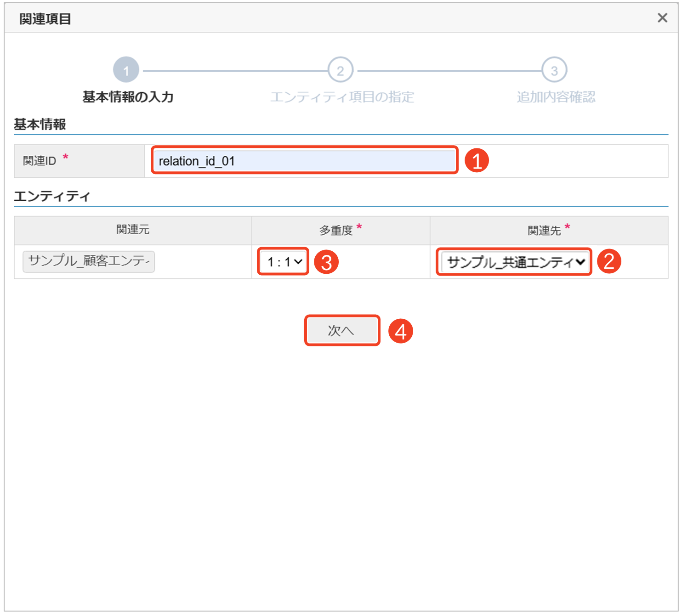Click the red number 4 annotation badge
The width and height of the screenshot is (682, 616).
(401, 331)
